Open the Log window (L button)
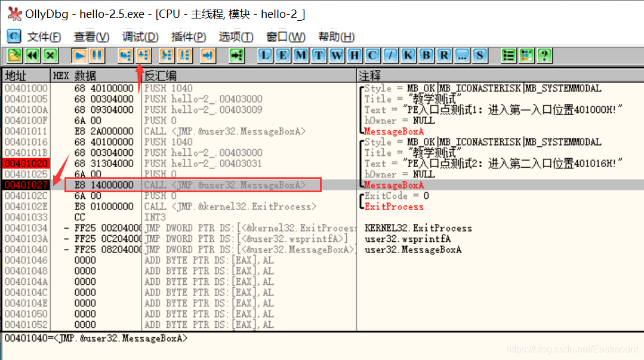 click(266, 56)
